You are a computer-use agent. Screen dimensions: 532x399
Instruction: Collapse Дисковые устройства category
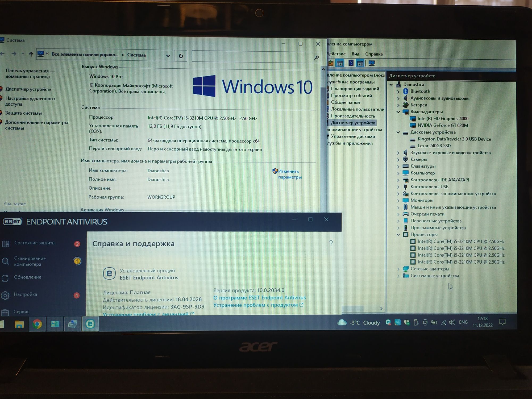(398, 132)
